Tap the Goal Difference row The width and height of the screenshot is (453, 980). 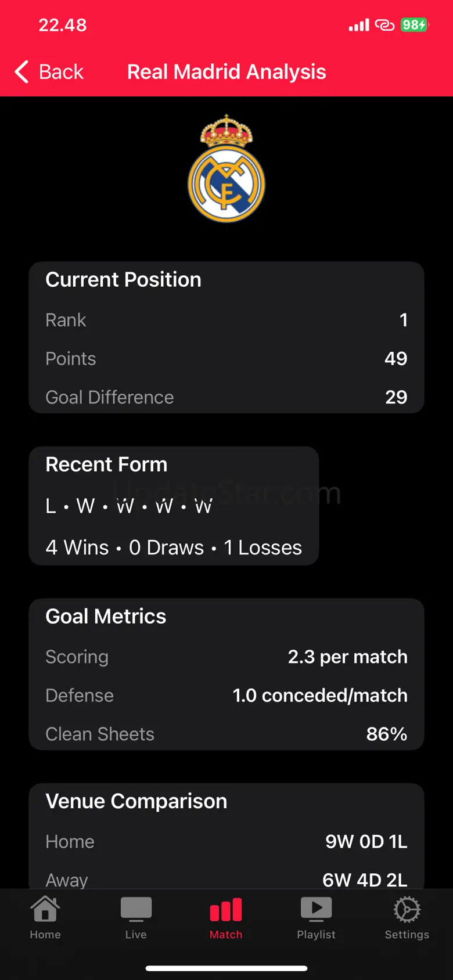(x=227, y=397)
